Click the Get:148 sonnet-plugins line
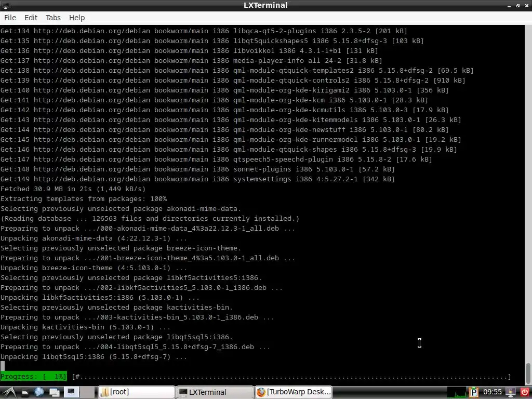Image resolution: width=532 pixels, height=399 pixels. (197, 169)
